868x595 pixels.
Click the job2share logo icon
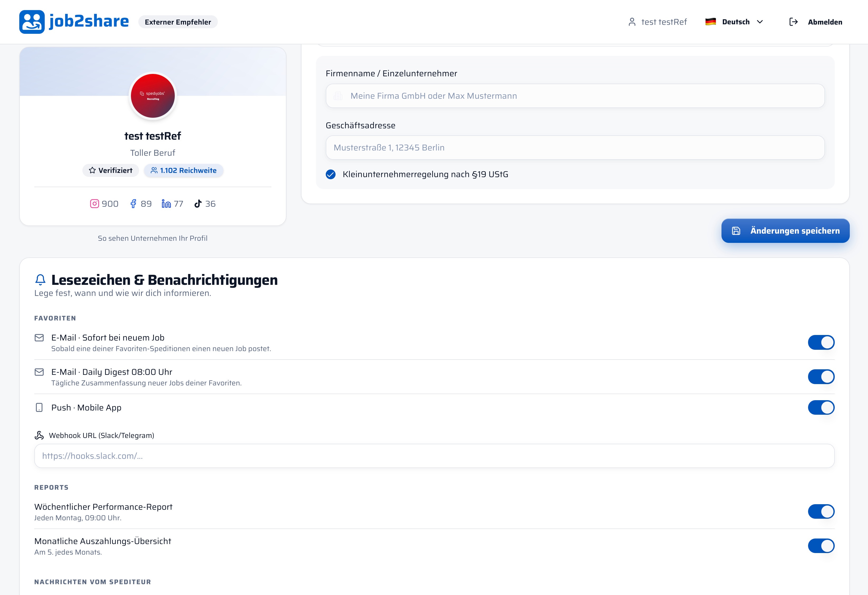(x=32, y=22)
